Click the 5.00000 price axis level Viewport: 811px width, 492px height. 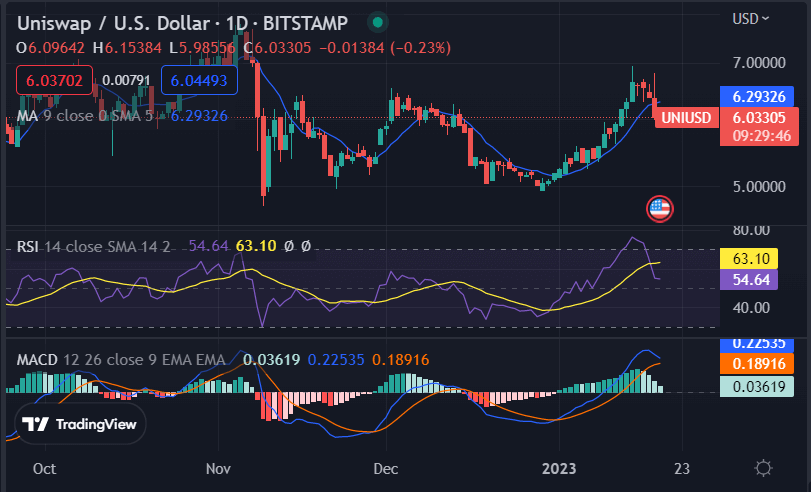[759, 187]
